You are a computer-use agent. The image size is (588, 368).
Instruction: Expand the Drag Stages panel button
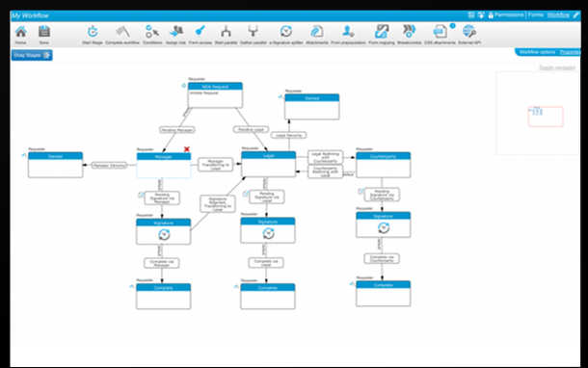pos(32,55)
